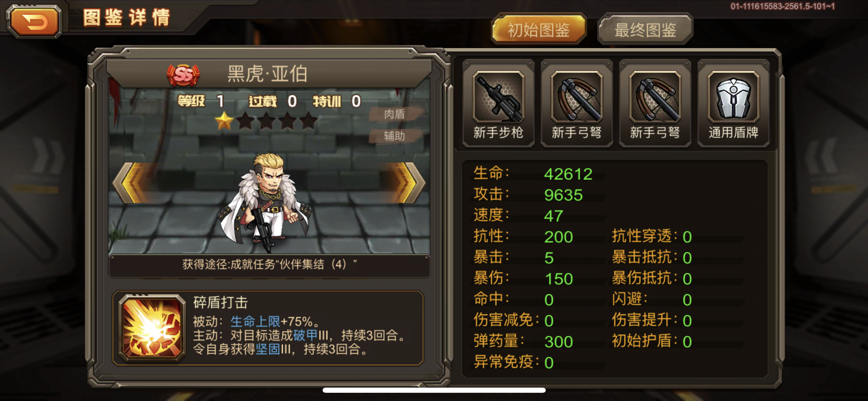Switch to the 最终图鉴 tab
The image size is (868, 401).
coord(645,29)
